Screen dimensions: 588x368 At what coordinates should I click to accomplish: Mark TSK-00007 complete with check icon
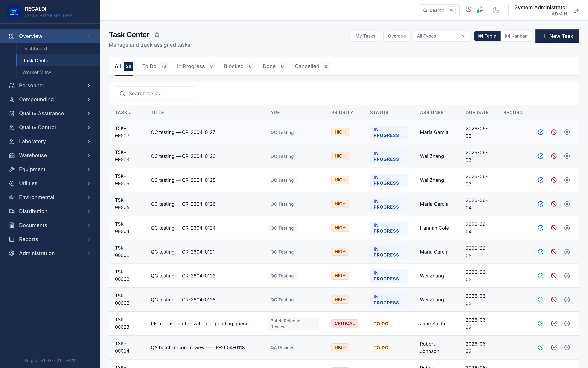(540, 132)
